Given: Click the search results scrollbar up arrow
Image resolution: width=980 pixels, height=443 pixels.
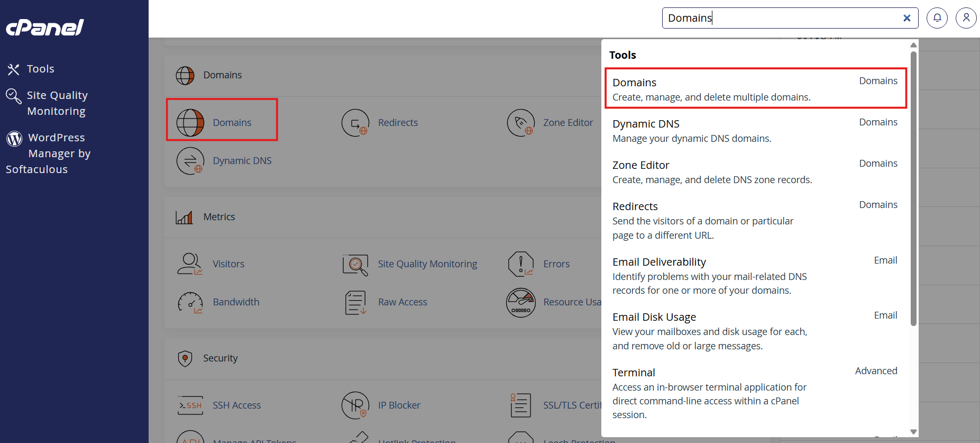Looking at the screenshot, I should click(913, 45).
